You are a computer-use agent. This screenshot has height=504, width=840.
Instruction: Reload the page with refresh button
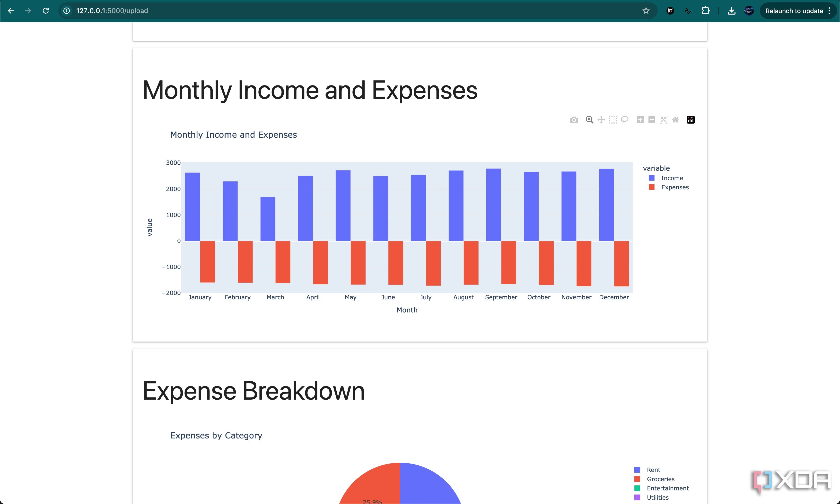tap(45, 11)
